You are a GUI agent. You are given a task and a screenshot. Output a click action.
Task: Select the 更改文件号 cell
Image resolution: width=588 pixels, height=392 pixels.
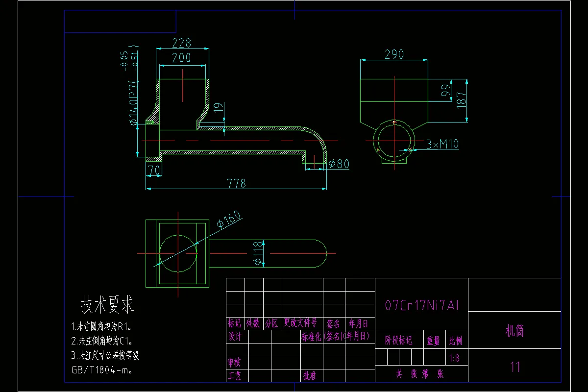coord(301,323)
